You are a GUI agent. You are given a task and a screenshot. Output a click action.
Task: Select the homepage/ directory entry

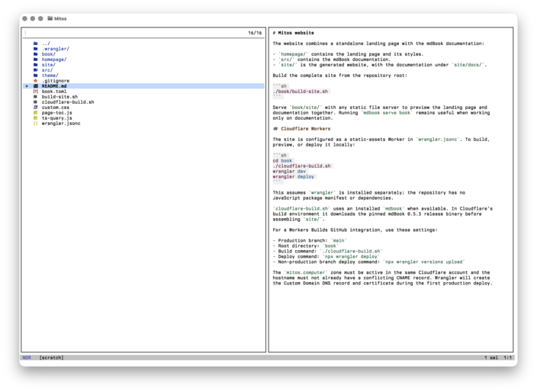54,59
